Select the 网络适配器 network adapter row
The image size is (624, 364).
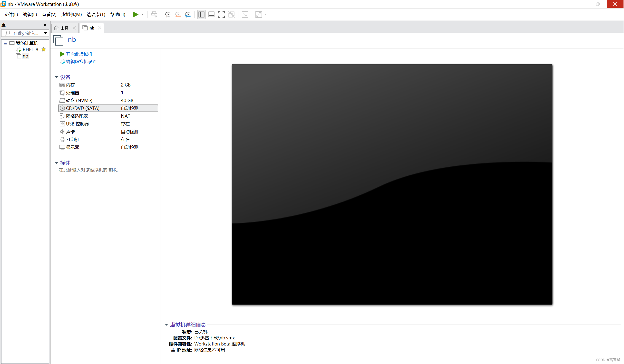pos(108,116)
